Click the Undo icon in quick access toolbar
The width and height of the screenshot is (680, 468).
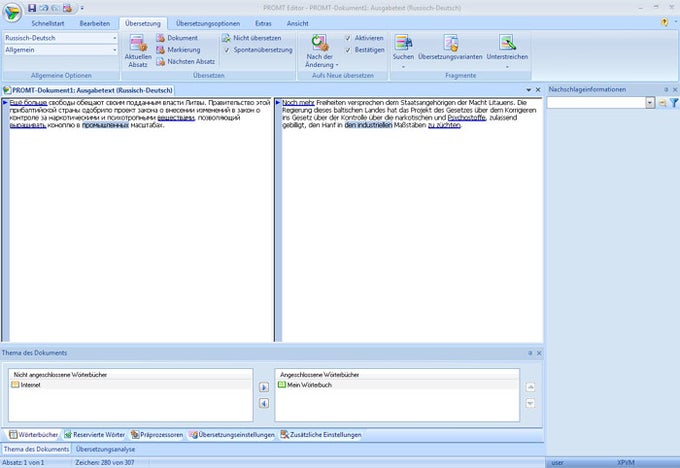(x=44, y=8)
